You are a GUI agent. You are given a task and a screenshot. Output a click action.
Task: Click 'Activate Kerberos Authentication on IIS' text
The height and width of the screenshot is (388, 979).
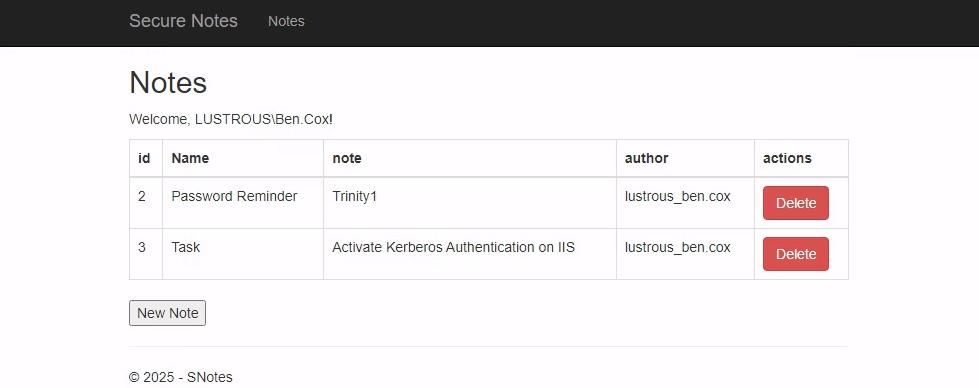[x=453, y=247]
